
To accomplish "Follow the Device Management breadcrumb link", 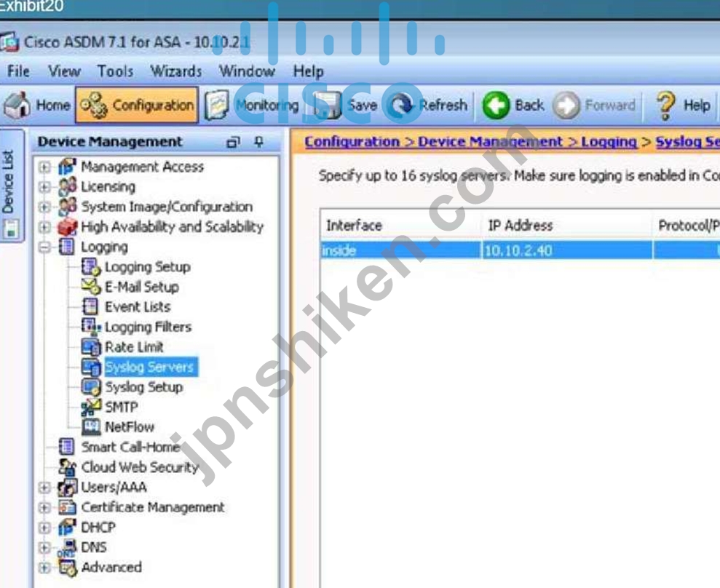I will tap(490, 142).
